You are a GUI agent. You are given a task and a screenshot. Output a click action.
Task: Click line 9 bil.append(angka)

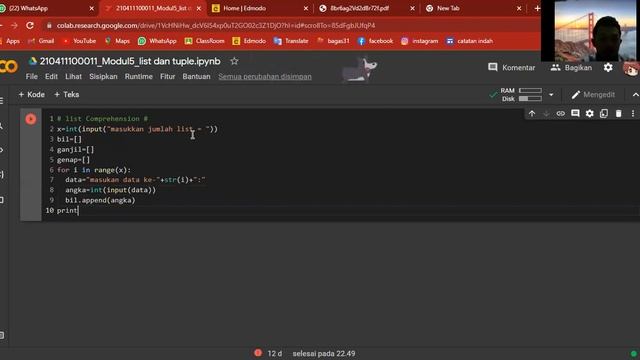[100, 200]
